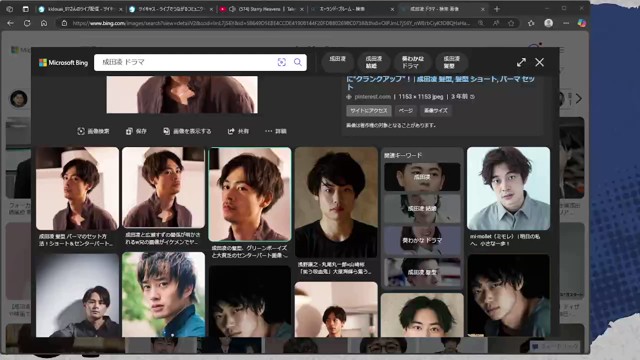Open the 詳細 more options menu

point(276,131)
